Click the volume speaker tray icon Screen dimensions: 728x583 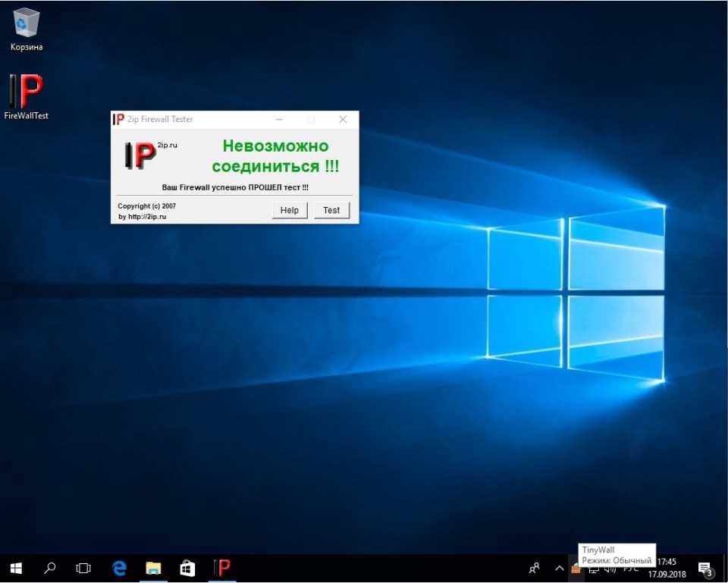coord(611,569)
